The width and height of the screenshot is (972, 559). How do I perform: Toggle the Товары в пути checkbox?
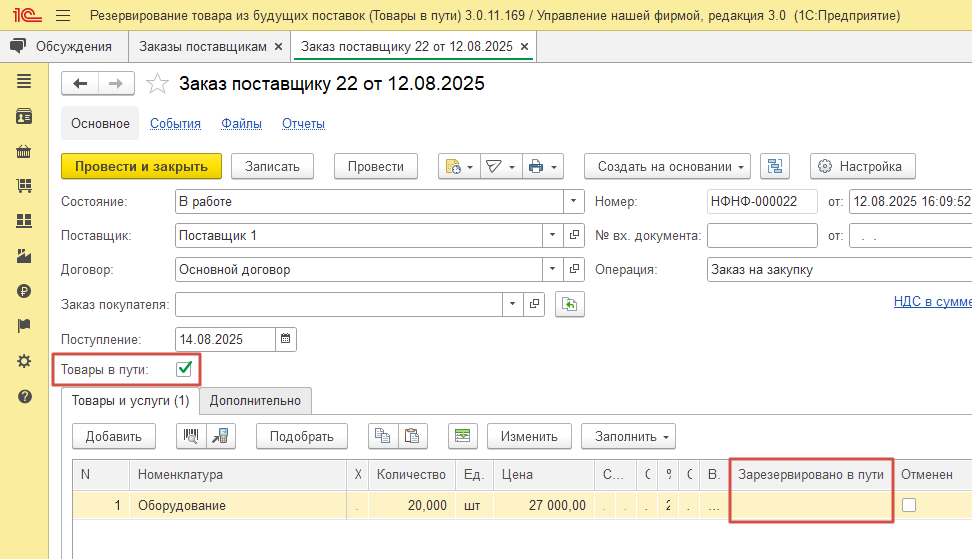(x=184, y=369)
